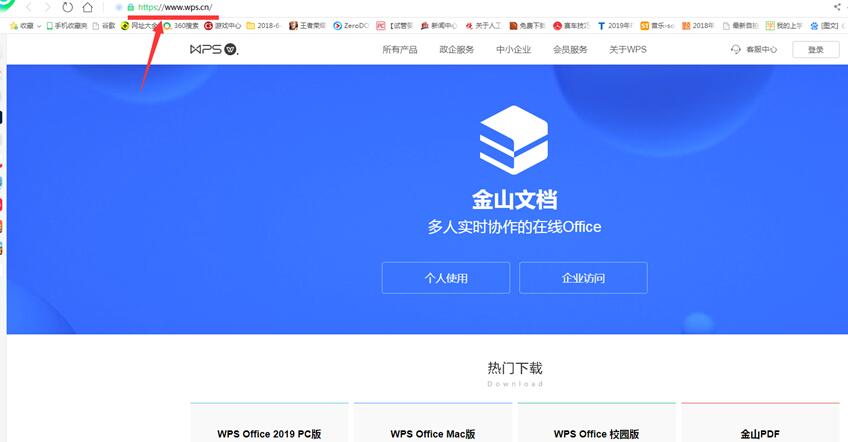Open the 赛车技巧 bookmark
This screenshot has width=848, height=442.
[x=571, y=25]
